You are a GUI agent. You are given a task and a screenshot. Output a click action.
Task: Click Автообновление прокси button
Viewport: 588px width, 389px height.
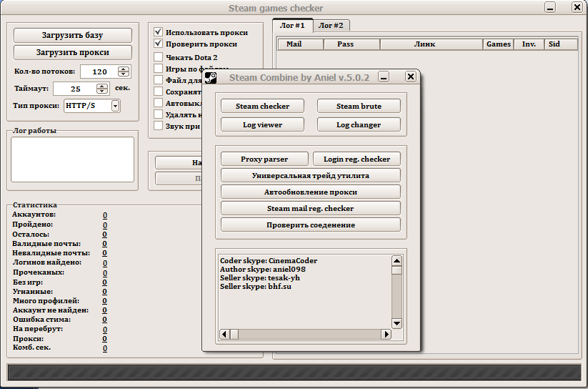[x=311, y=192]
